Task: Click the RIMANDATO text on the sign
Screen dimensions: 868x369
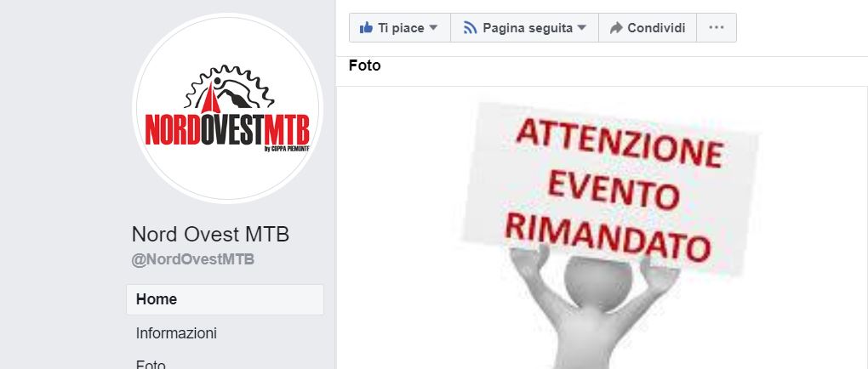Action: click(x=608, y=236)
